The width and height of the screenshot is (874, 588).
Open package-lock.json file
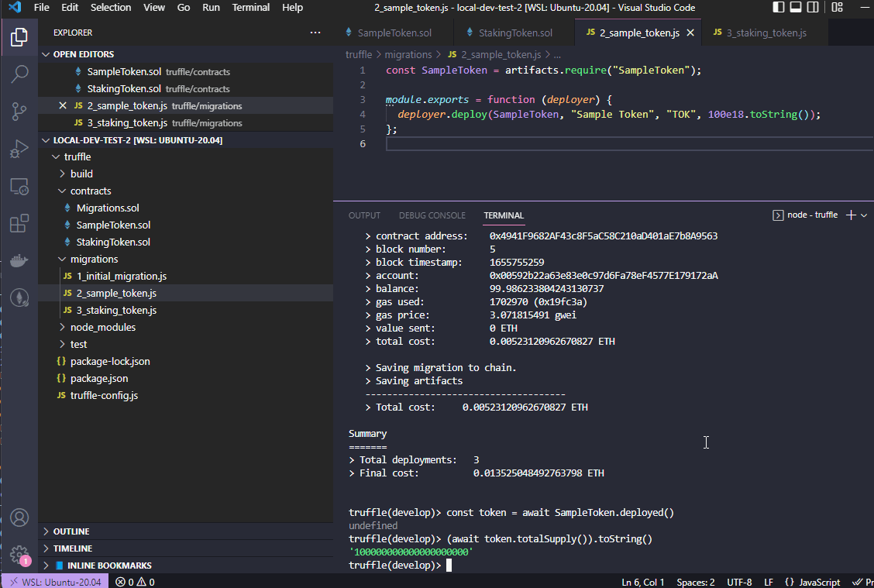(x=110, y=361)
